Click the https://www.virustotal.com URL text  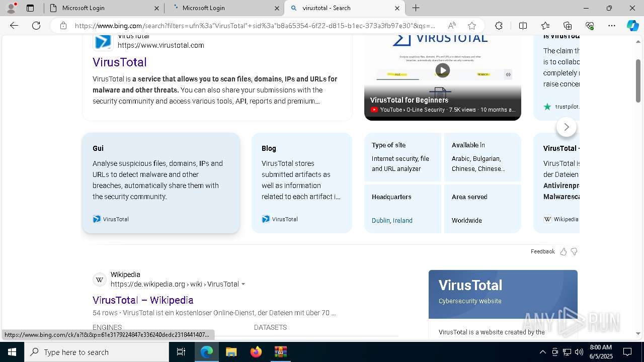161,45
